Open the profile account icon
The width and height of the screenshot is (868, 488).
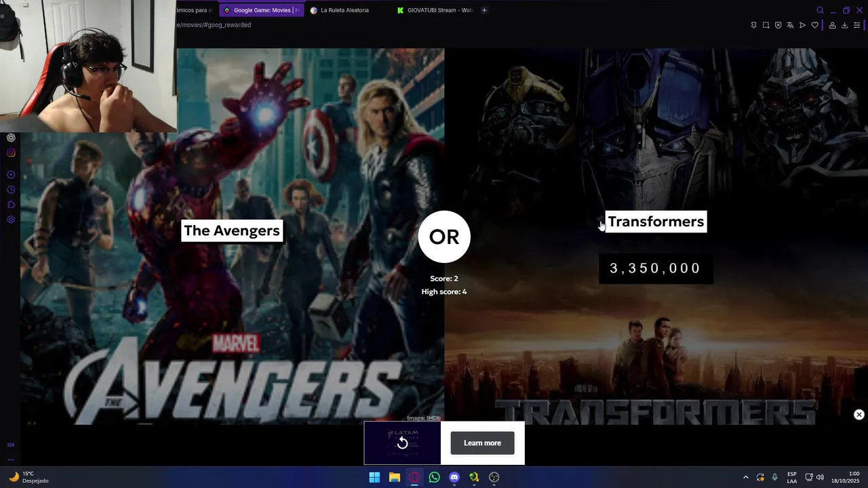pyautogui.click(x=832, y=25)
